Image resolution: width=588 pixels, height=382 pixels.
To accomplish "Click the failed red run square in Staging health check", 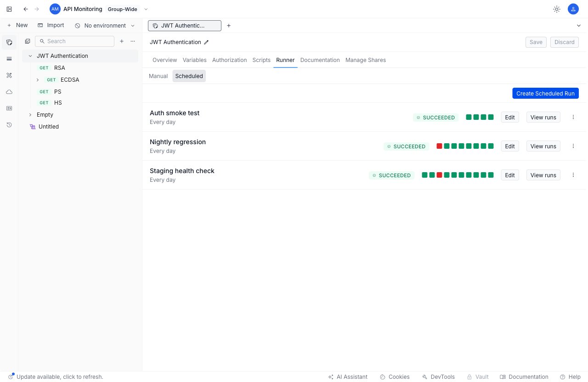I will (x=439, y=175).
